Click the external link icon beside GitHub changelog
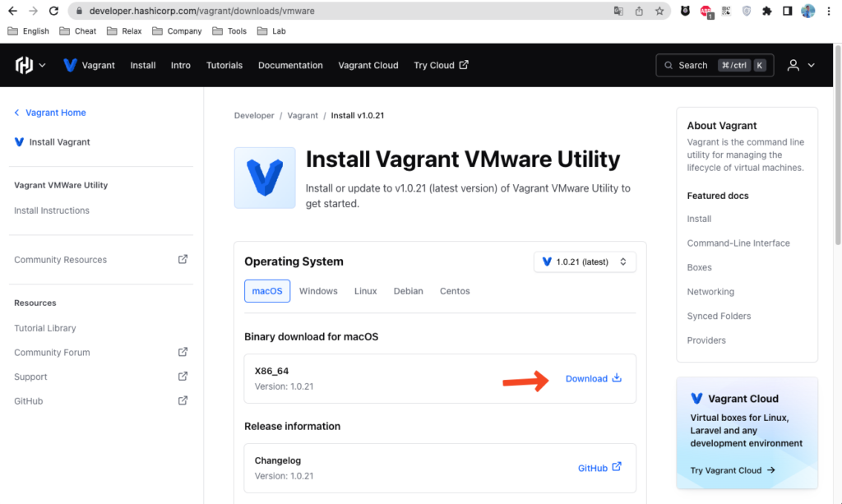 click(x=617, y=466)
